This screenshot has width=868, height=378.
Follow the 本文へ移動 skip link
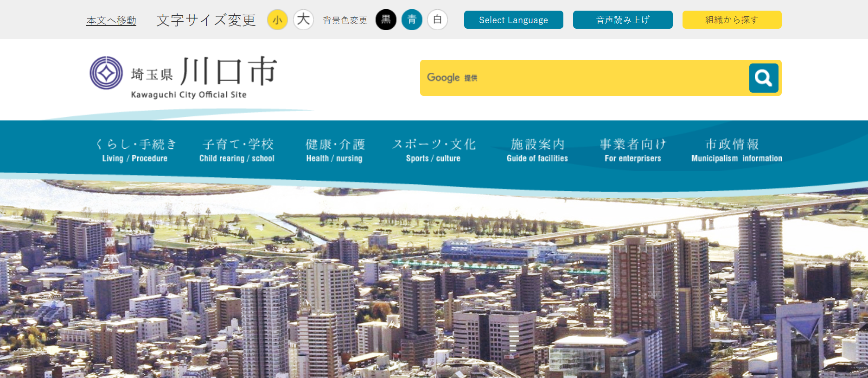tap(111, 20)
